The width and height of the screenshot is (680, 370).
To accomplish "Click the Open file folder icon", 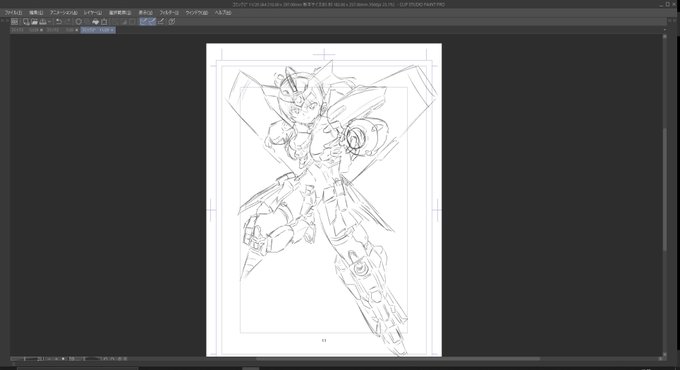I will (35, 21).
